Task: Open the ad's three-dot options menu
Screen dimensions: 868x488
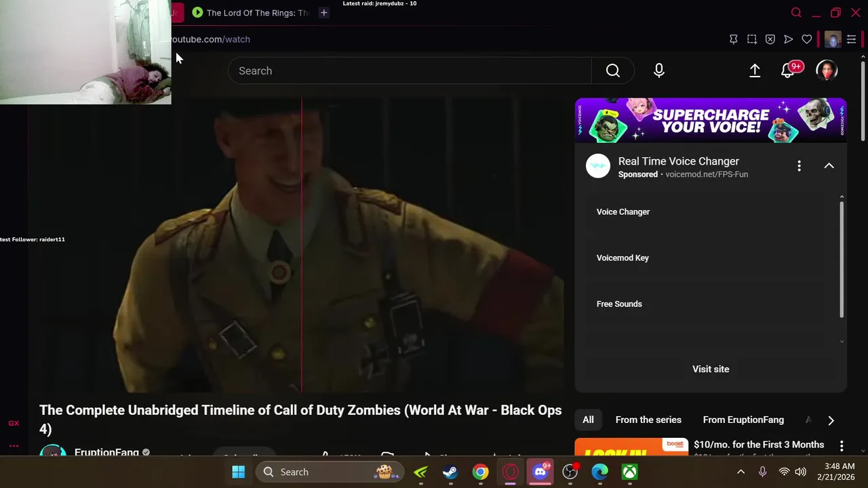Action: [799, 165]
